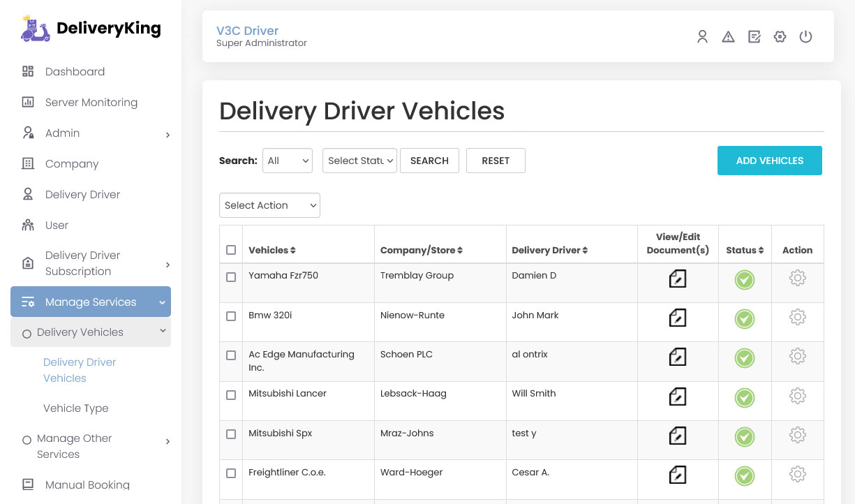The height and width of the screenshot is (504, 855).
Task: Sort table by Delivery Driver column
Action: (550, 250)
